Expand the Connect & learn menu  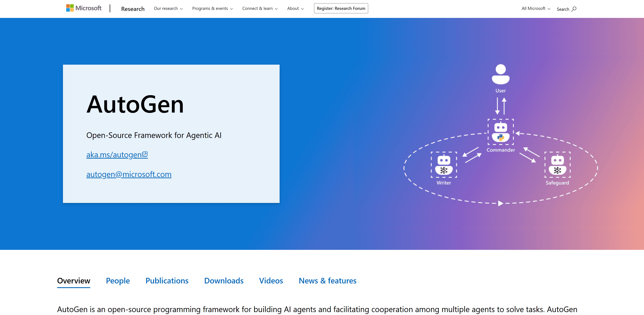260,9
